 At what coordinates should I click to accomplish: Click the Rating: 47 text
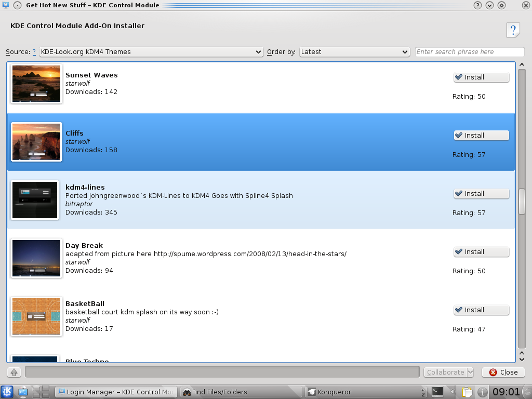(469, 329)
